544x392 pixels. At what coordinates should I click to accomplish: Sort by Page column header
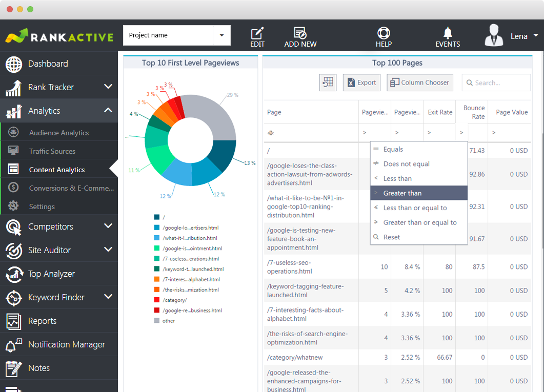click(311, 112)
